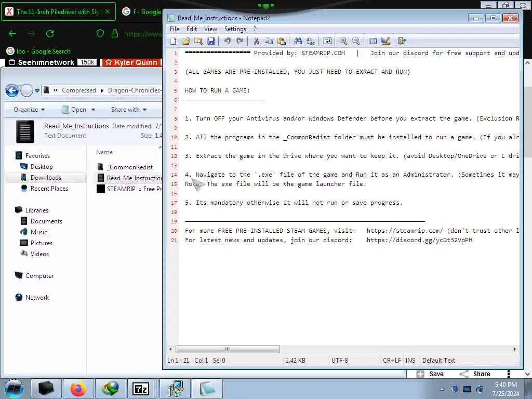Paste from clipboard toolbar icon
Screen dimensions: 532x399
(281, 41)
